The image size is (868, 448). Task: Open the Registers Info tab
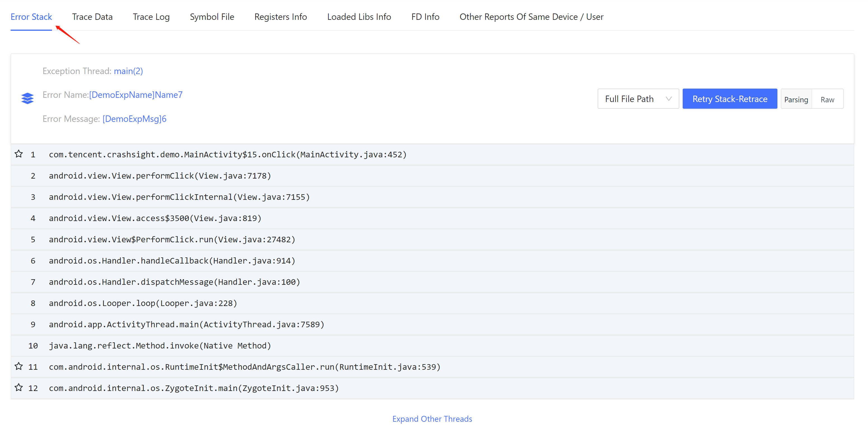(x=281, y=17)
